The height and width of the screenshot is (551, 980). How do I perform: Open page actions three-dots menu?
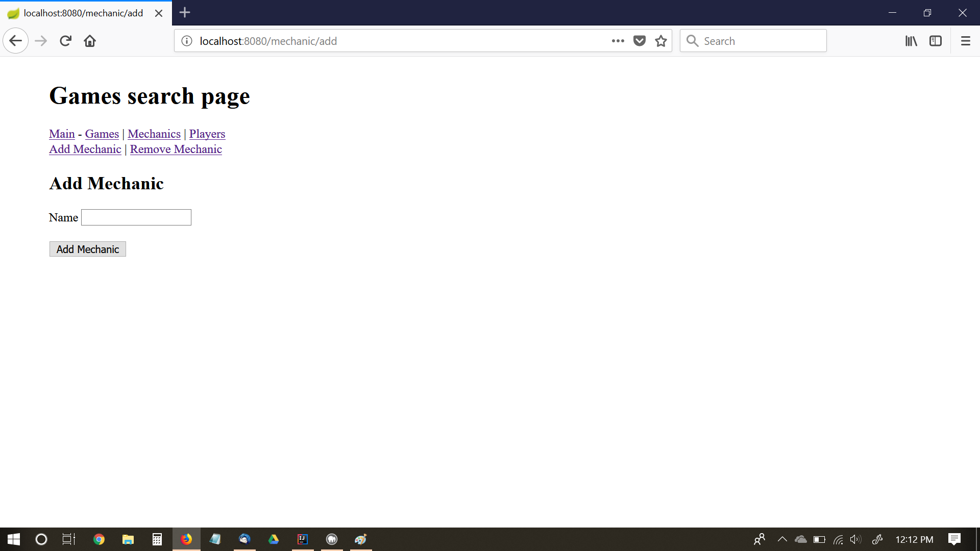pos(618,41)
